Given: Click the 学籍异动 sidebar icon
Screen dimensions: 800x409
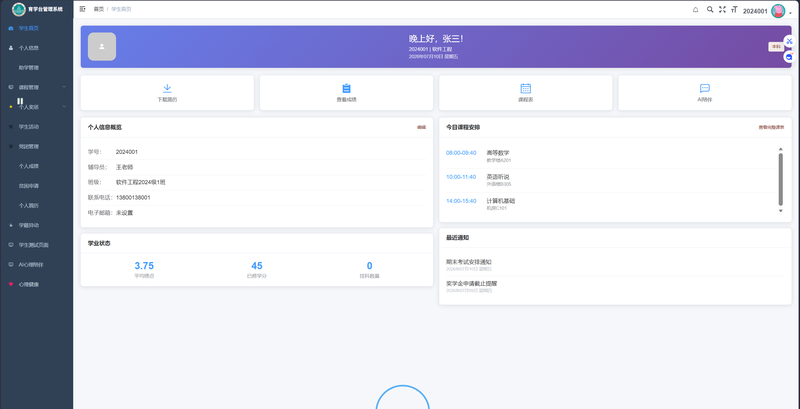Looking at the screenshot, I should (x=11, y=225).
